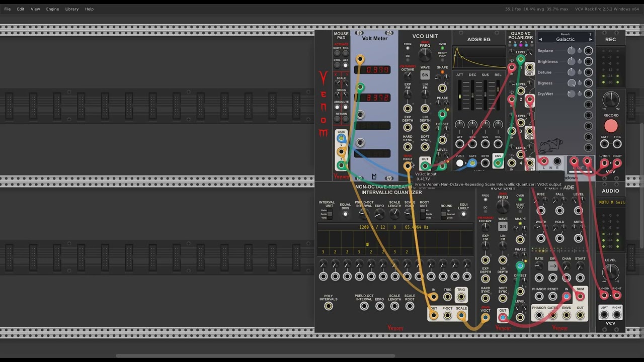
Task: Open the View menu
Action: [x=35, y=9]
